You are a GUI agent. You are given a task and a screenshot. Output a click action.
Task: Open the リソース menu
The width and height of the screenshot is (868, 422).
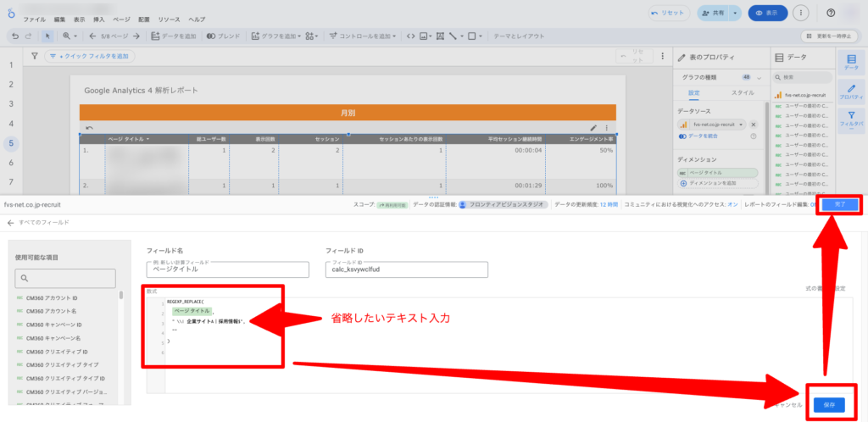[169, 19]
